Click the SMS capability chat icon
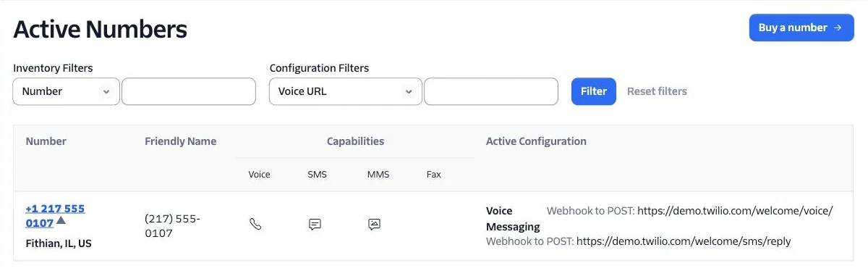The height and width of the screenshot is (271, 868). [315, 225]
